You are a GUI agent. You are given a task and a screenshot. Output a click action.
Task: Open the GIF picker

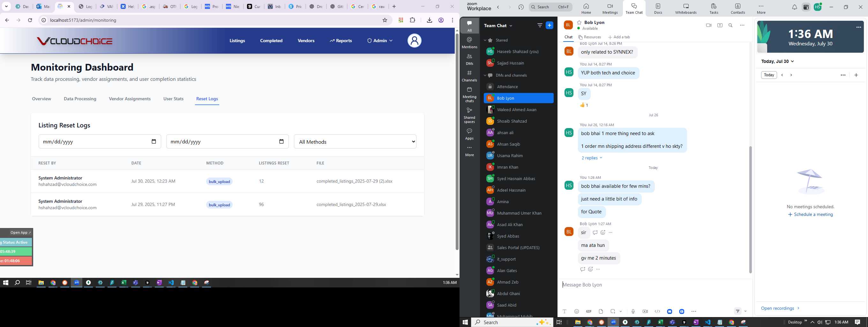589,311
